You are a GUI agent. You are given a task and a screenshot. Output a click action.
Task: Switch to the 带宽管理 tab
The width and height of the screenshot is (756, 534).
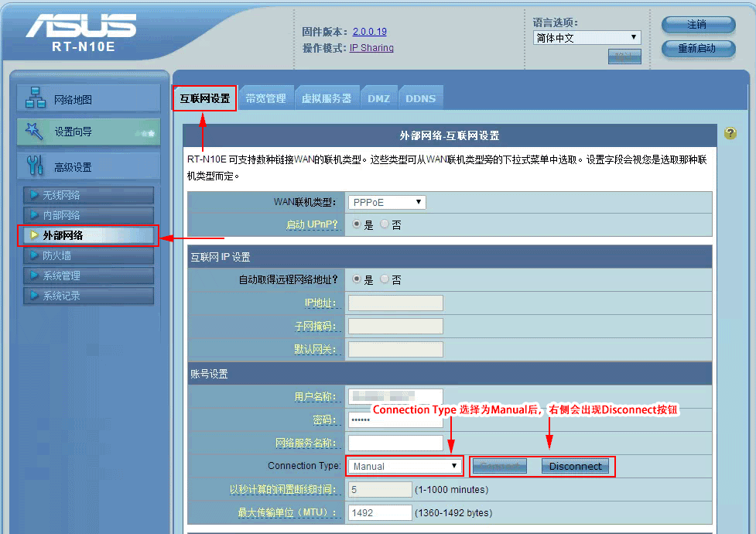coord(265,98)
